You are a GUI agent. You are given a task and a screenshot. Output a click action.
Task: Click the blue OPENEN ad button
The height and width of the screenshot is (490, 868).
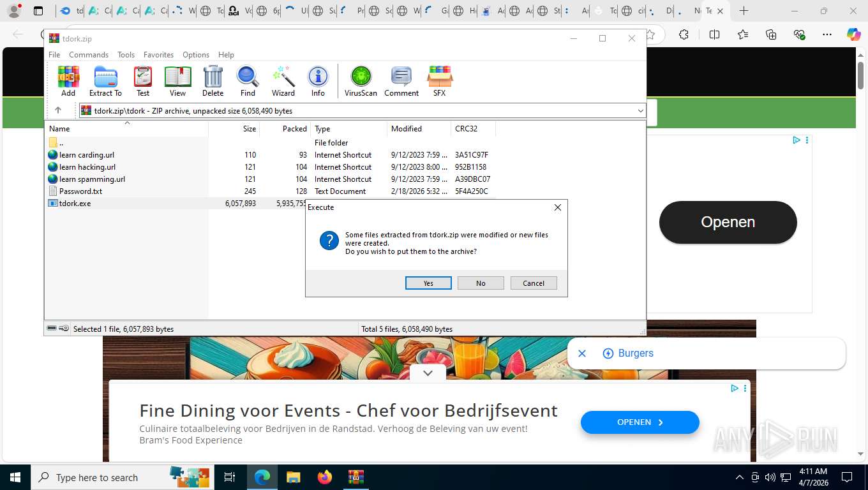(x=640, y=422)
